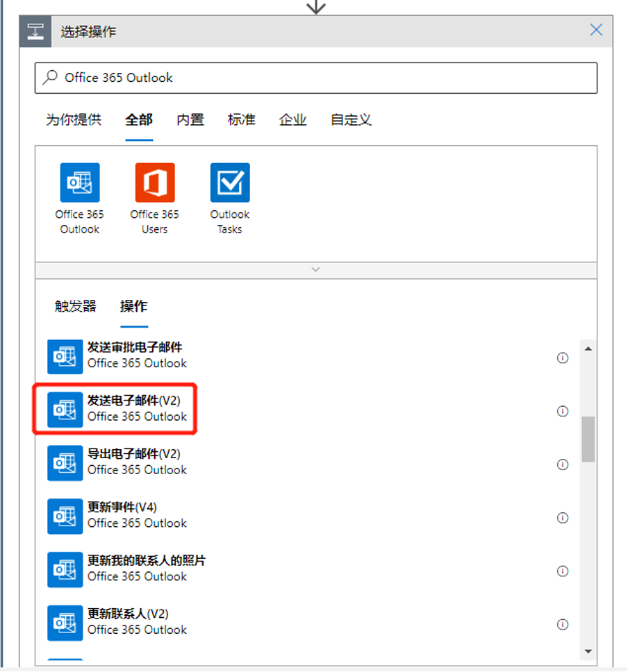Click Outlook icon beside 导出电子邮件(V2)
The image size is (628, 672).
click(x=65, y=463)
